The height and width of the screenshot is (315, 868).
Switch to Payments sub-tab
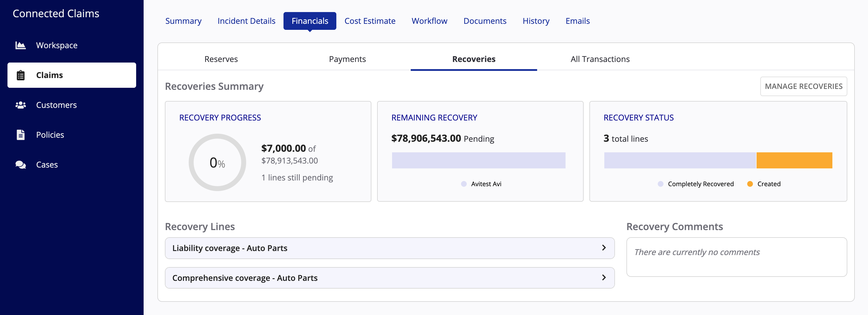point(347,59)
